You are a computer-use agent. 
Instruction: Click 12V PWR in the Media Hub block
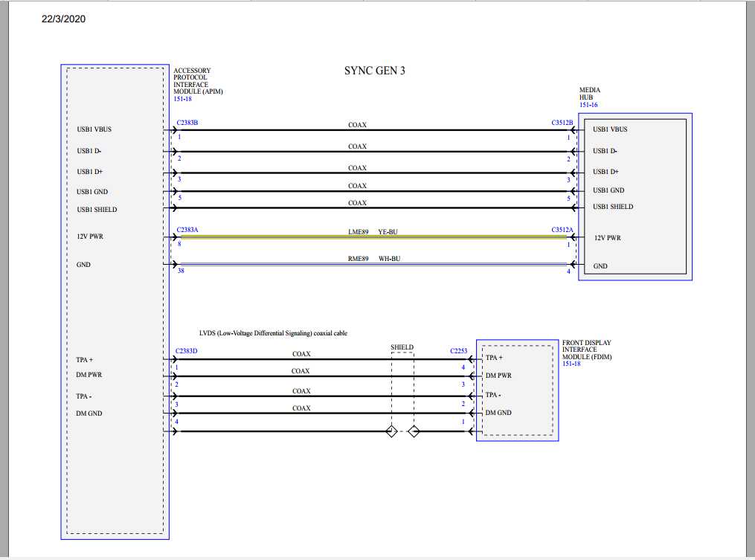608,238
